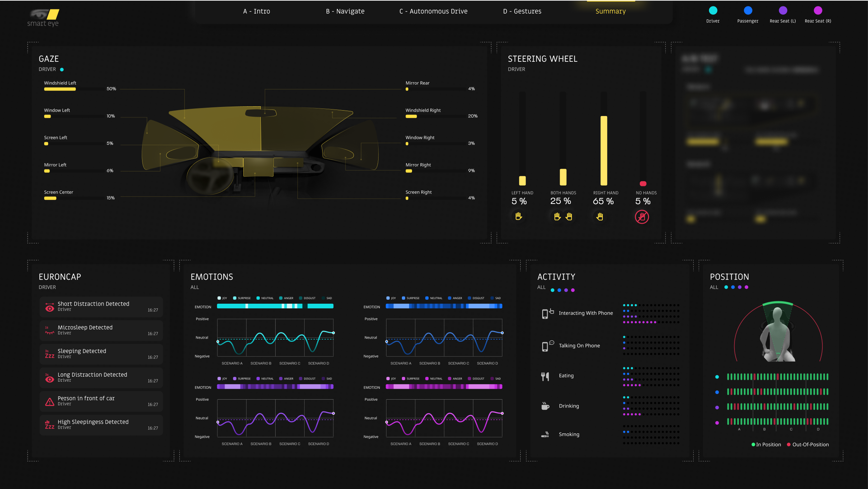Open the Microsleep Detected event entry
Screen dimensions: 868x489
point(101,330)
